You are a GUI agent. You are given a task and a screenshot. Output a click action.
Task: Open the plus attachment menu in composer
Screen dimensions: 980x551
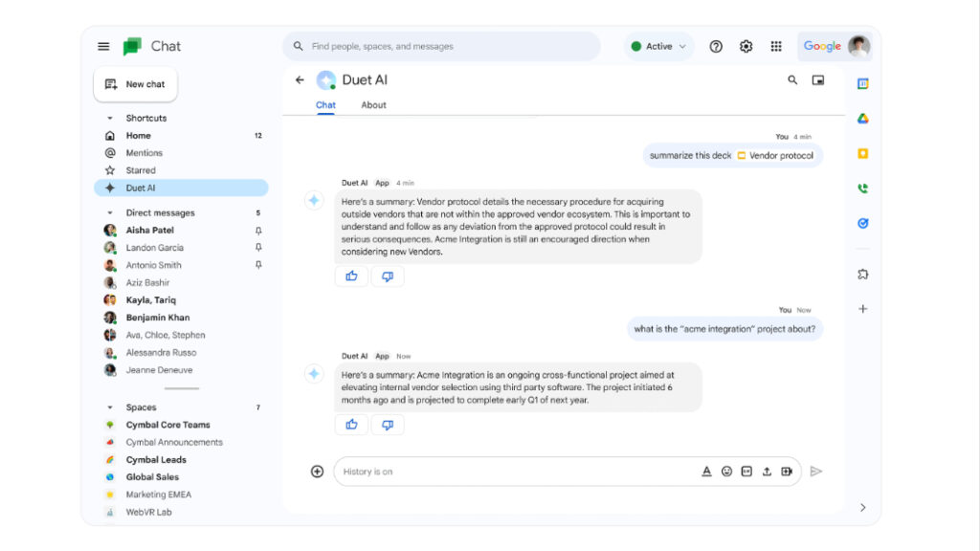(318, 472)
